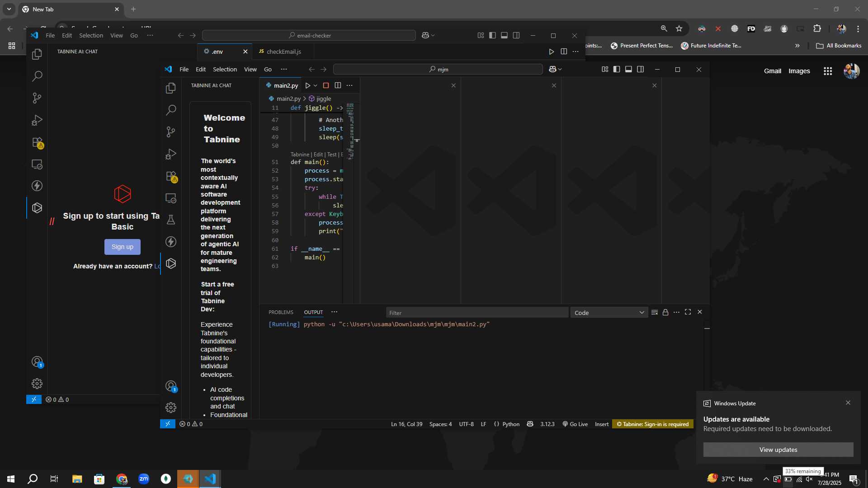Viewport: 868px width, 488px height.
Task: Open Extensions in email-checker window
Action: (37, 142)
